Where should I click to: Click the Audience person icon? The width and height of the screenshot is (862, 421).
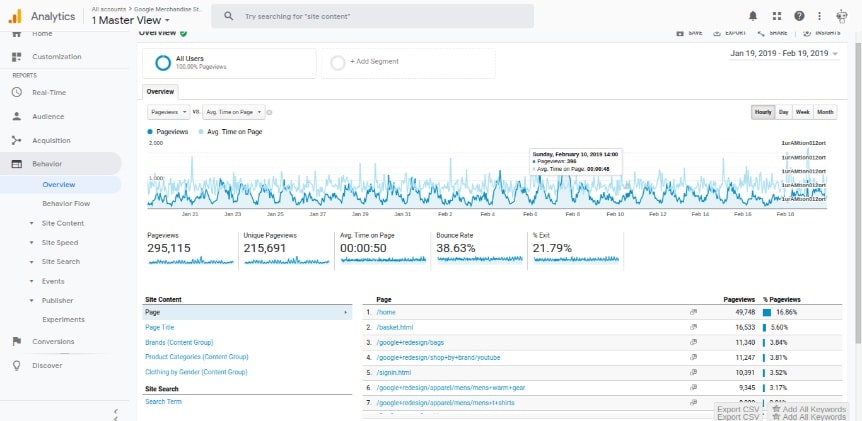coord(16,117)
